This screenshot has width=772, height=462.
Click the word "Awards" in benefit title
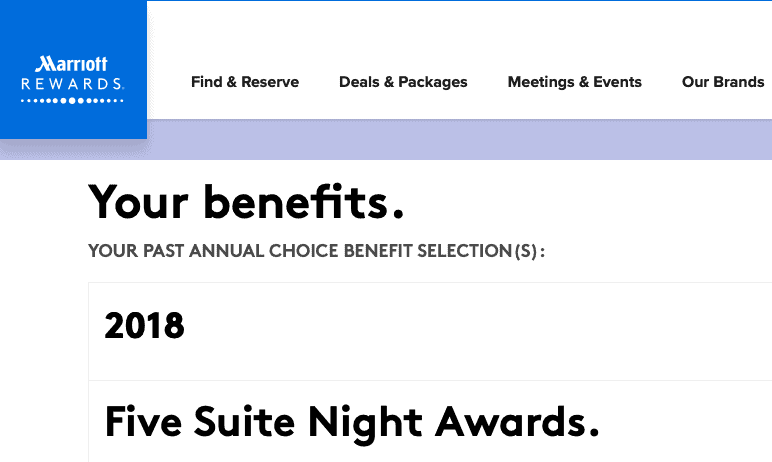tap(517, 422)
